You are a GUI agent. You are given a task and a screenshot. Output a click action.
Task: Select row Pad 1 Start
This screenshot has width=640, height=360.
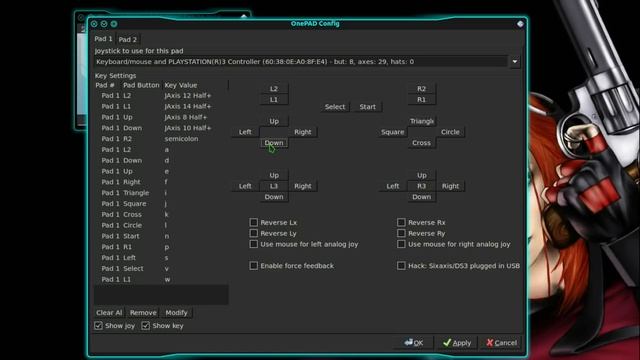coord(161,236)
